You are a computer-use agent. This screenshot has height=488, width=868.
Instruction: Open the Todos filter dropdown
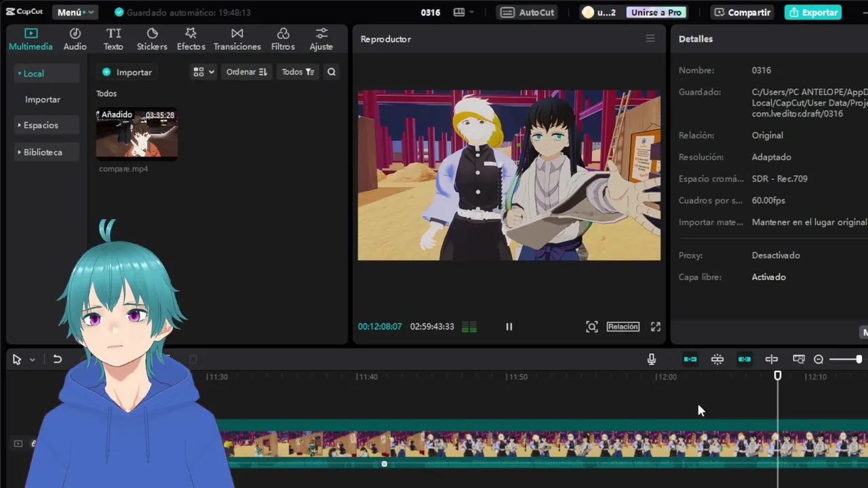coord(298,72)
